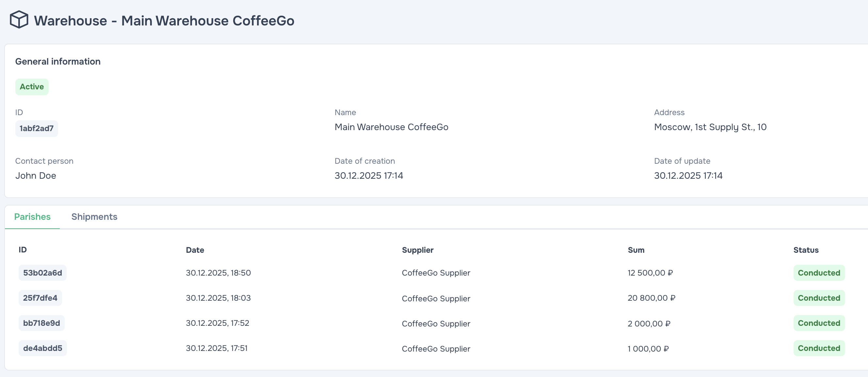868x377 pixels.
Task: Click Conducted badge in the 17:52 row
Action: (x=819, y=323)
